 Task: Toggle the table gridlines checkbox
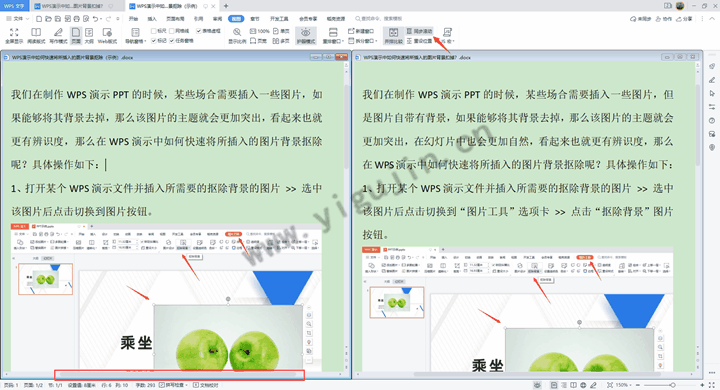(x=208, y=31)
